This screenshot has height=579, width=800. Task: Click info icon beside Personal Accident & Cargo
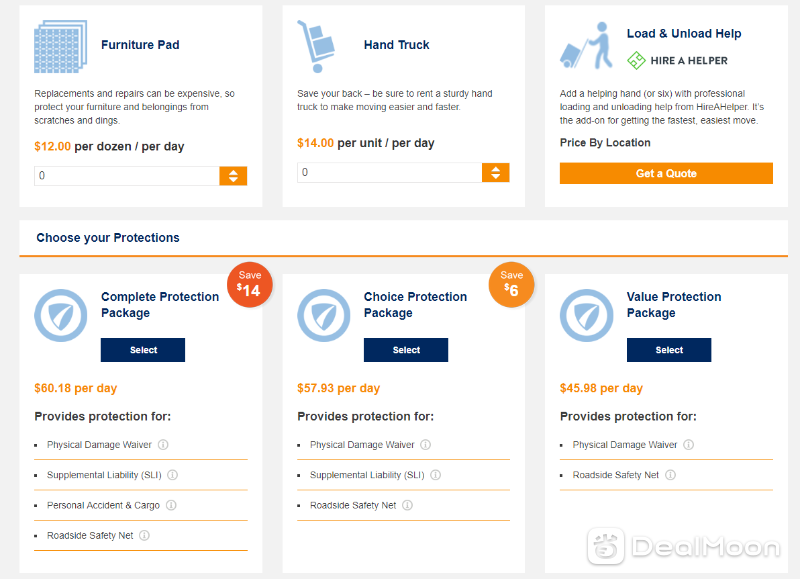(x=171, y=505)
